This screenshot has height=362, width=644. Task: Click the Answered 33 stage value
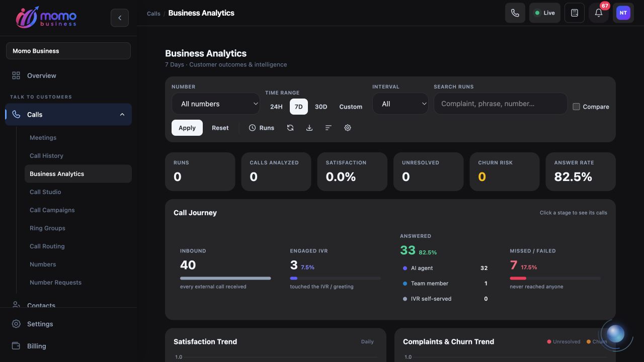point(408,250)
